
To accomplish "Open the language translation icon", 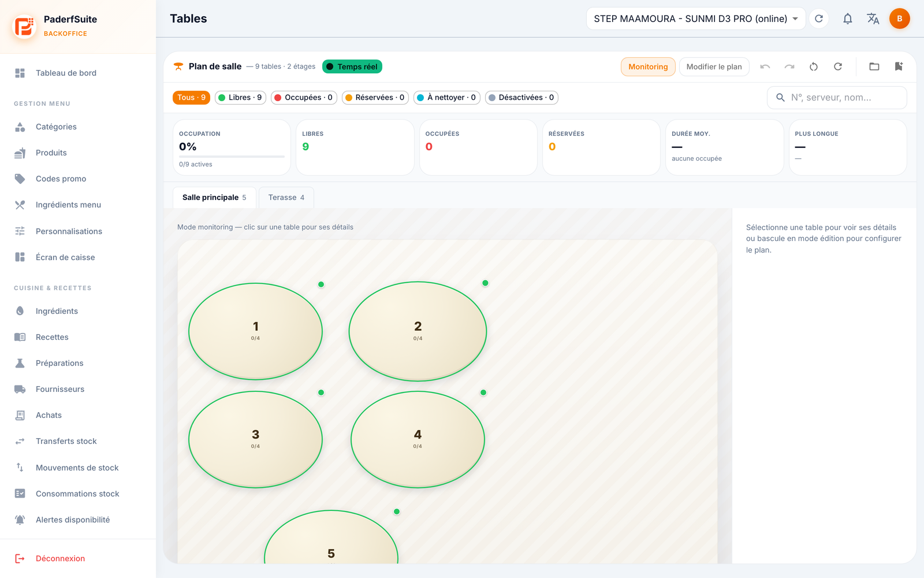I will coord(873,18).
